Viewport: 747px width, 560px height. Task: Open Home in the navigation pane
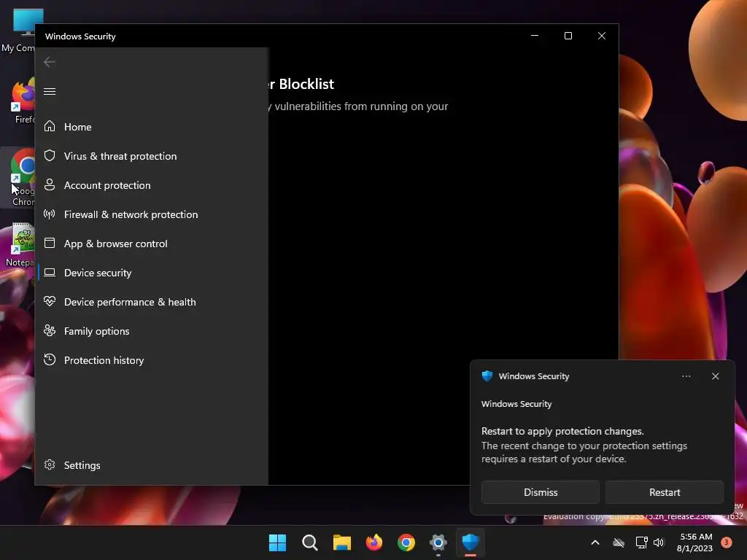[x=77, y=127]
